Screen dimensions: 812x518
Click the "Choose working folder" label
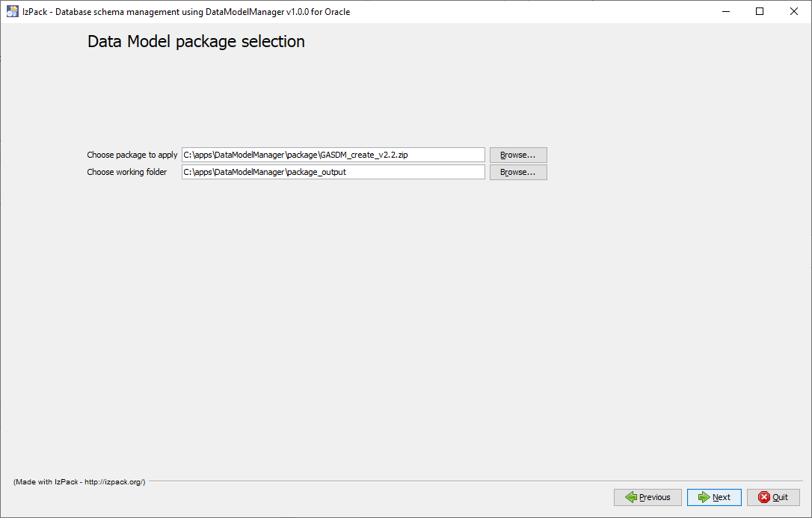pyautogui.click(x=127, y=172)
